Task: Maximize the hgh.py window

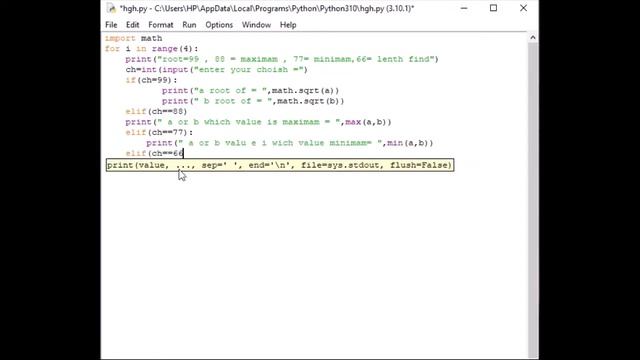Action: tap(493, 8)
